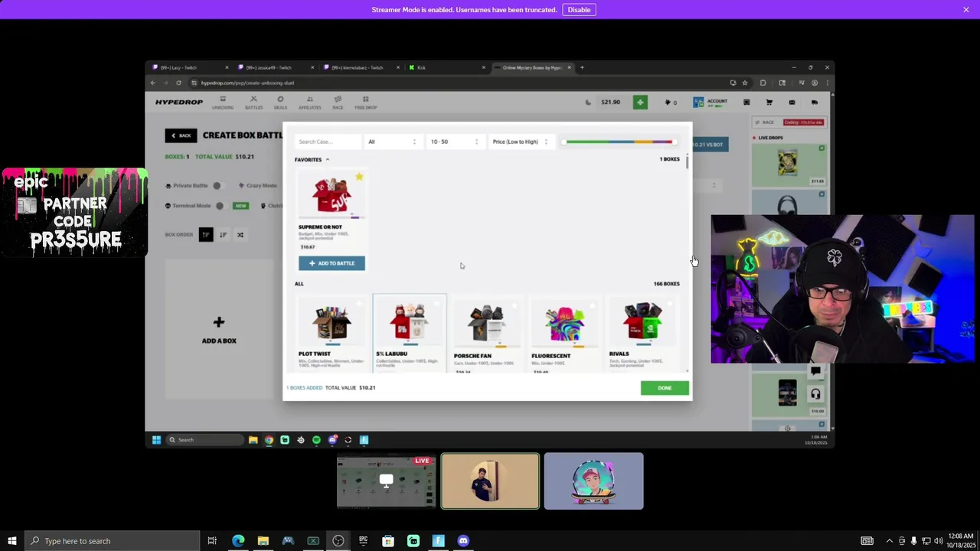
Task: Select the Fluorescent box card
Action: 564,334
